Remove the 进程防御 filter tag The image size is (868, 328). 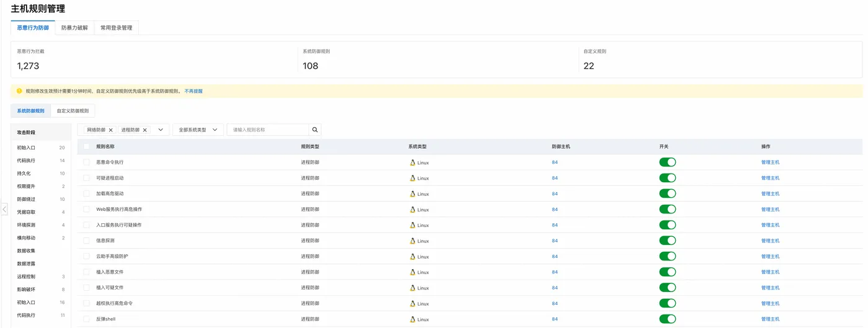tap(145, 130)
